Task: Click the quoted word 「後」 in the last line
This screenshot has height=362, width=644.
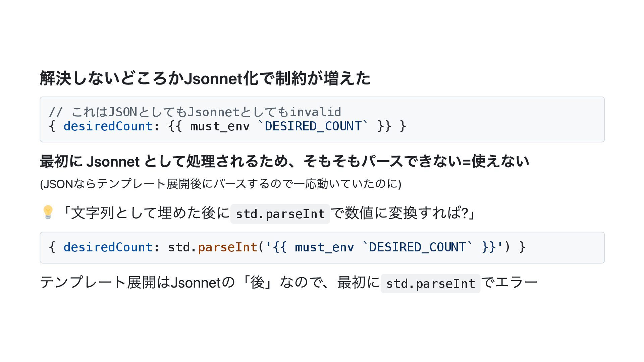Action: (257, 283)
